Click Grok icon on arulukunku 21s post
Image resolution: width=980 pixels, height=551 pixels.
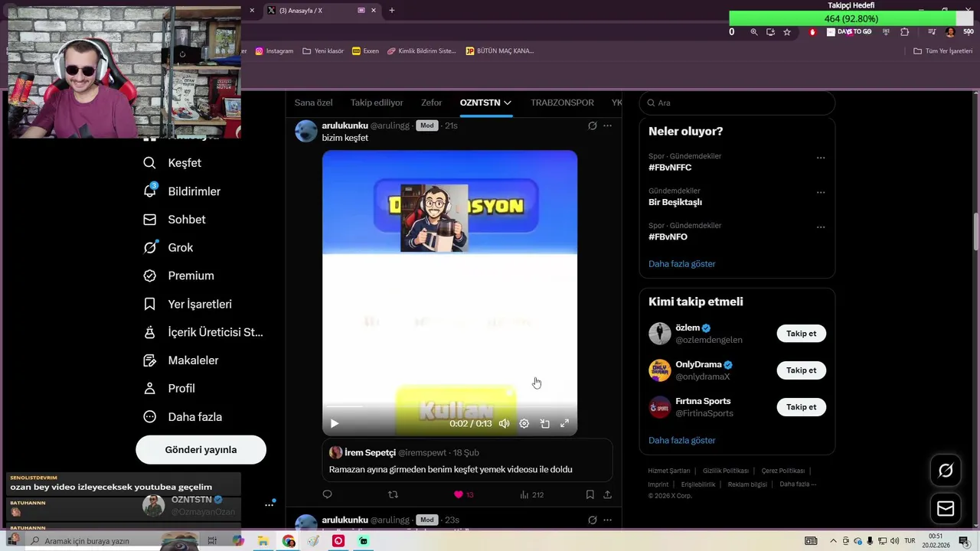click(x=592, y=126)
